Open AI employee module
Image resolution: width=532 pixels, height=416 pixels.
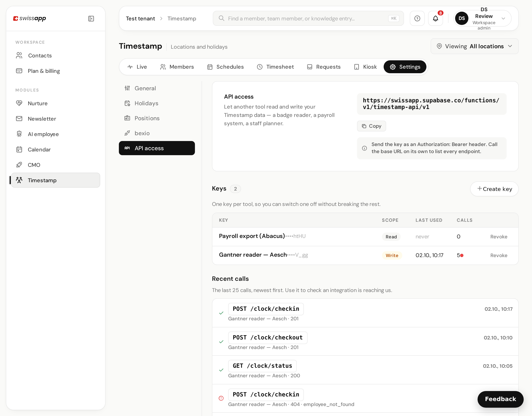pyautogui.click(x=55, y=134)
